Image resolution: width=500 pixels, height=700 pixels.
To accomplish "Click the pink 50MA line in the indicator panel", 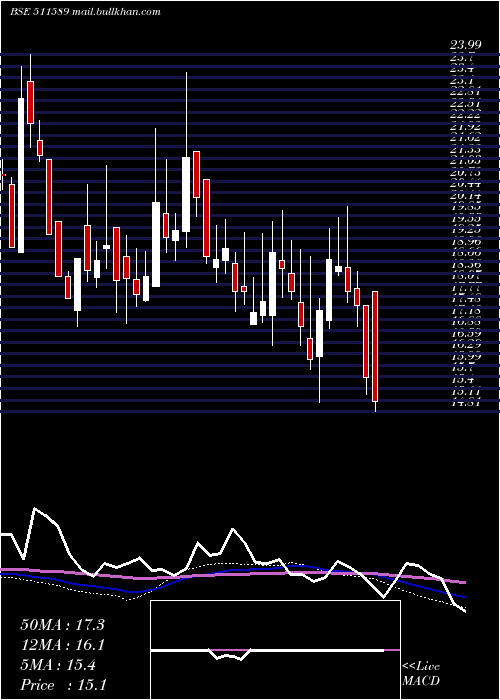I will pos(232,575).
